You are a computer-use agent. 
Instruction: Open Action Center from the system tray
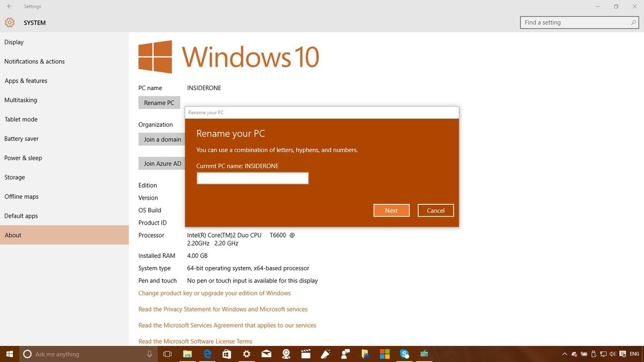pyautogui.click(x=623, y=354)
